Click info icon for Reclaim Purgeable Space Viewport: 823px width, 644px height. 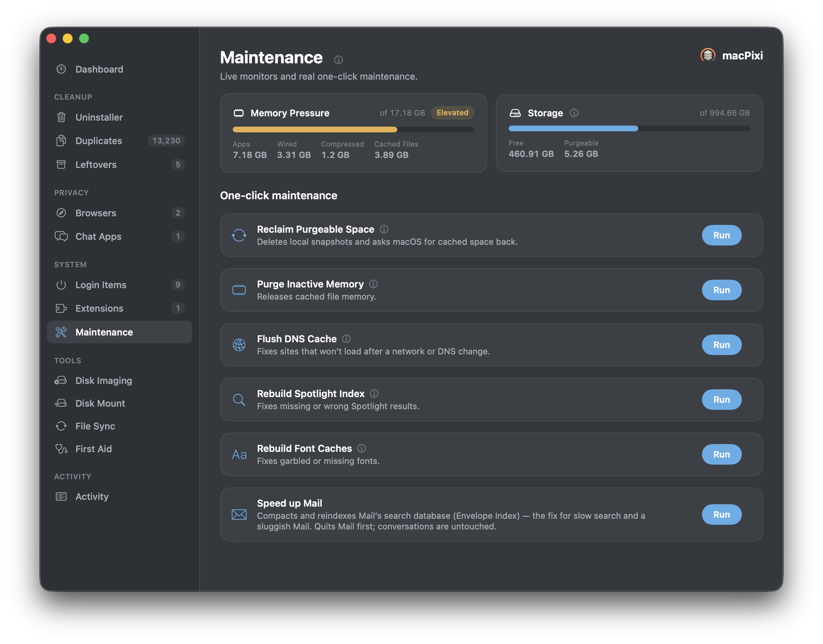click(x=384, y=229)
